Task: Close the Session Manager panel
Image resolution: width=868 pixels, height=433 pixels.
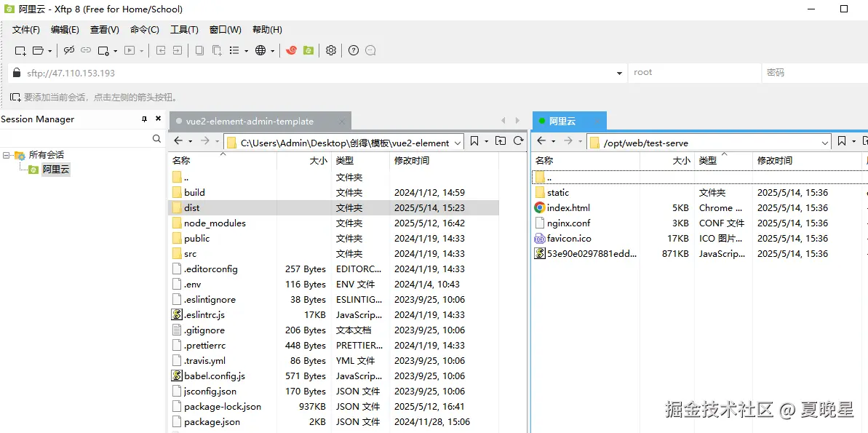Action: click(158, 119)
